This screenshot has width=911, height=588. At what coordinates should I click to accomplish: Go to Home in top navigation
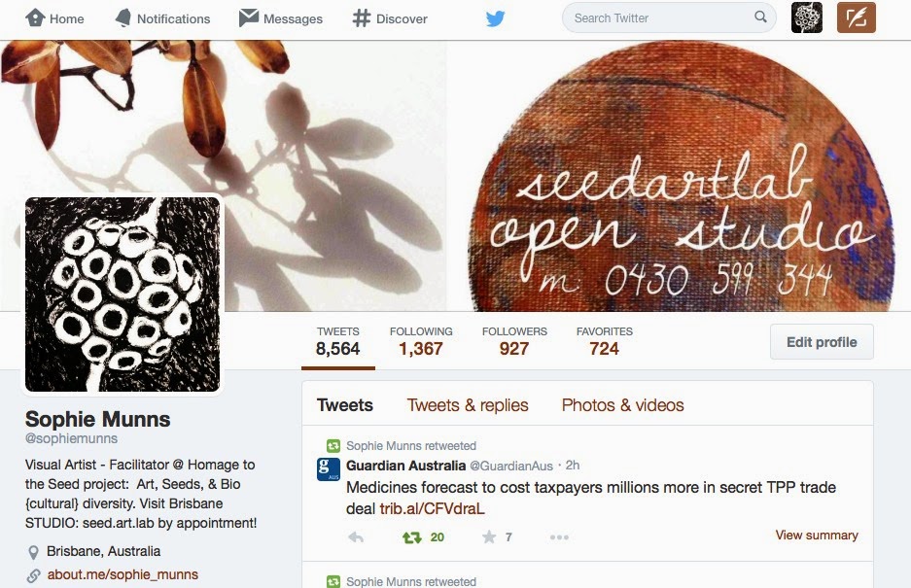[54, 18]
